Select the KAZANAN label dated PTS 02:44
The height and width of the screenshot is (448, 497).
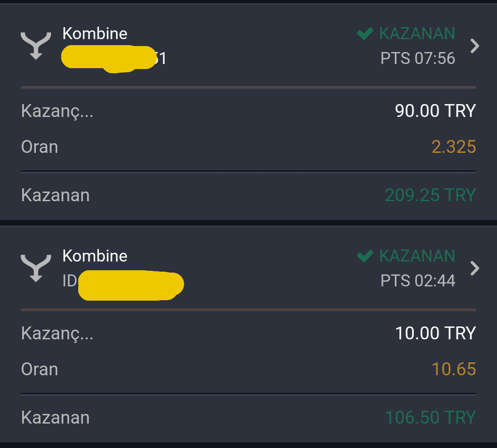pos(417,256)
